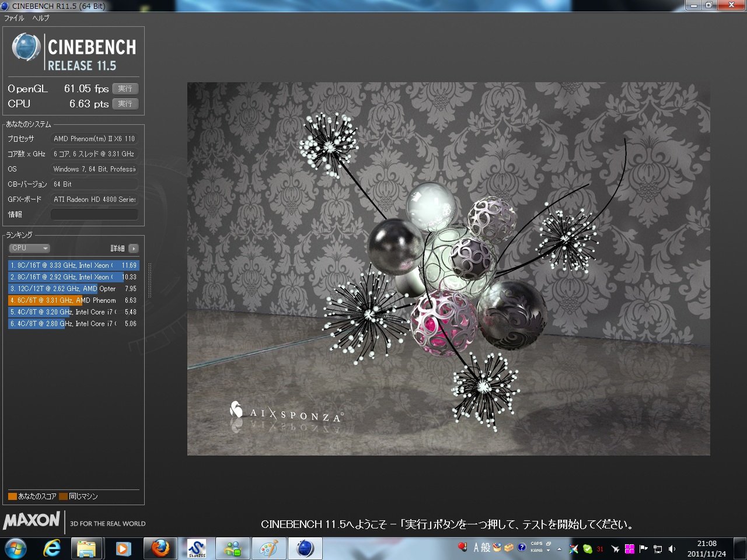747x560 pixels.
Task: Click the CINEBENCH globe logo icon
Action: (x=26, y=47)
